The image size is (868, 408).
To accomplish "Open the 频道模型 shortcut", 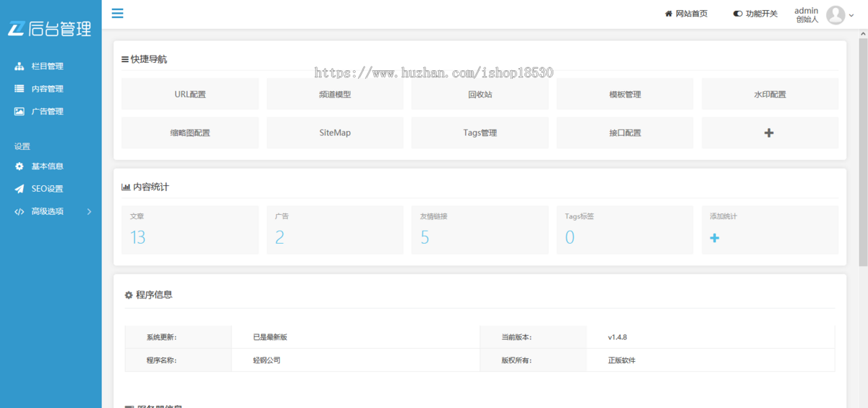I will click(x=335, y=94).
